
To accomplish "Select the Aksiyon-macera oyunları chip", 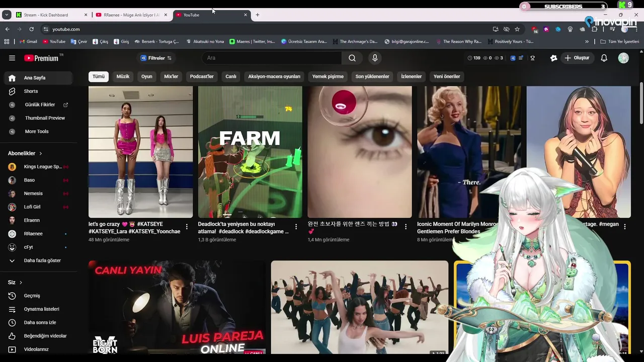I will 274,76.
